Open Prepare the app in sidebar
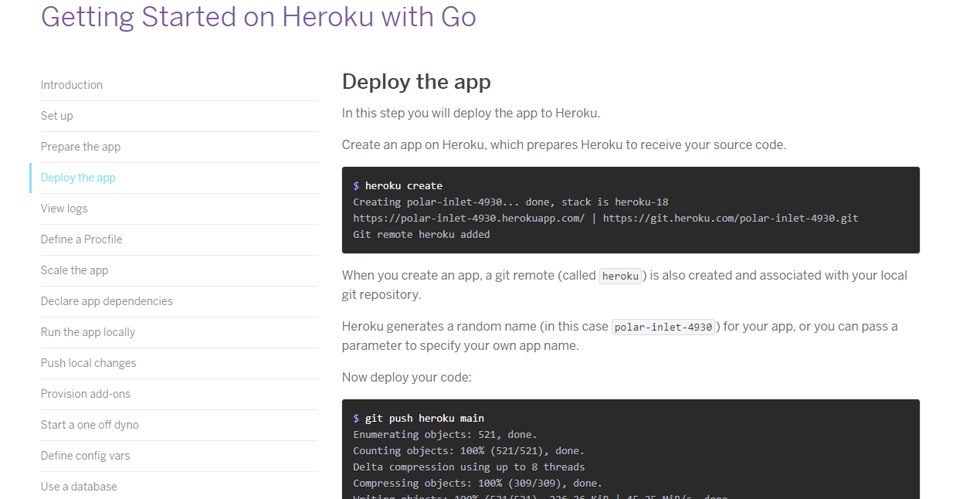The height and width of the screenshot is (499, 980). pyautogui.click(x=81, y=147)
